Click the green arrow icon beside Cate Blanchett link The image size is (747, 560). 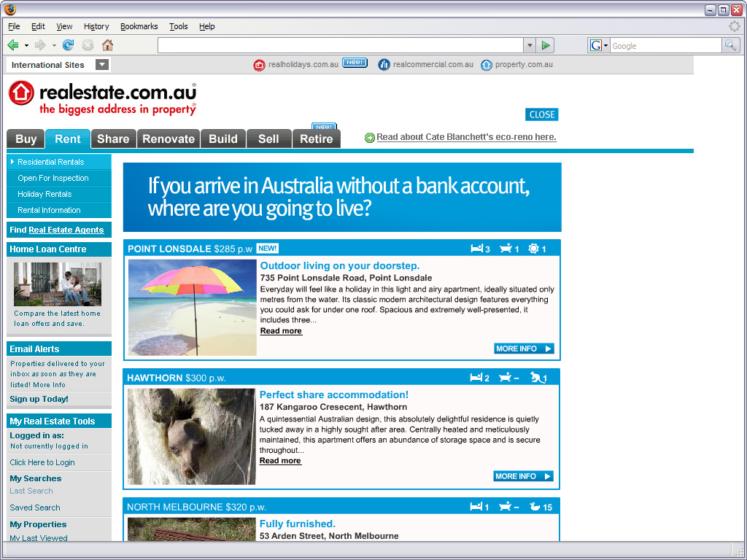tap(370, 138)
